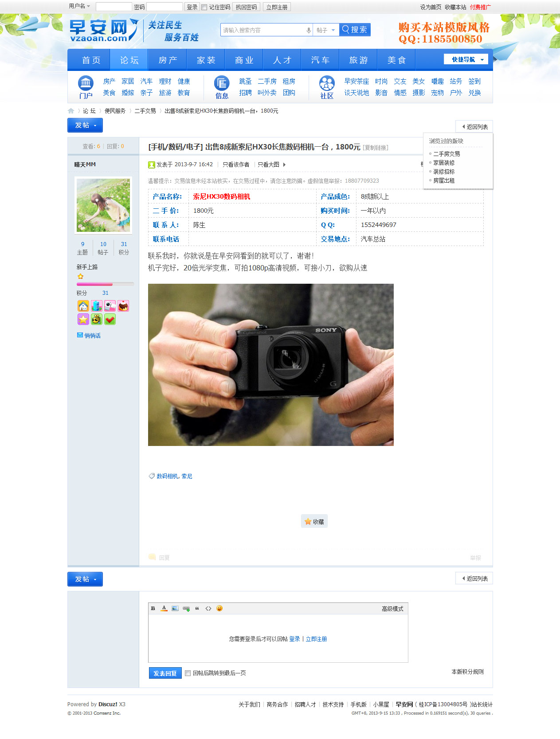This screenshot has height=739, width=560.
Task: Open the font color tool
Action: [x=164, y=608]
